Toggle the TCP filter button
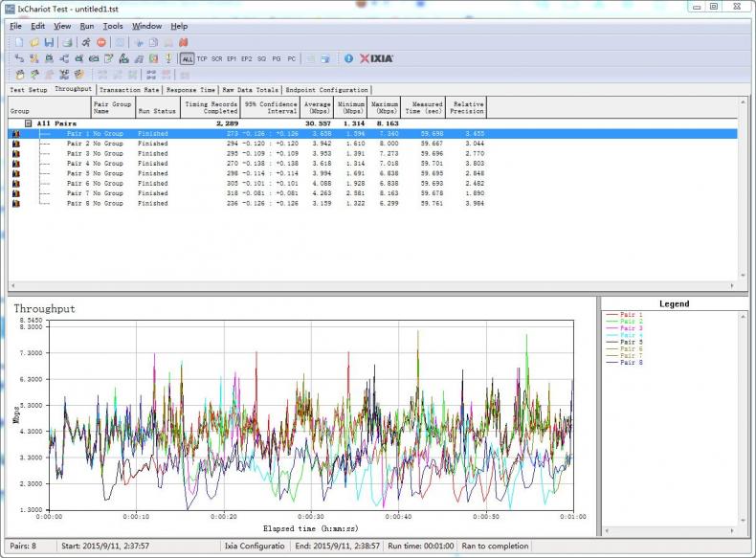756x558 pixels. click(x=202, y=58)
